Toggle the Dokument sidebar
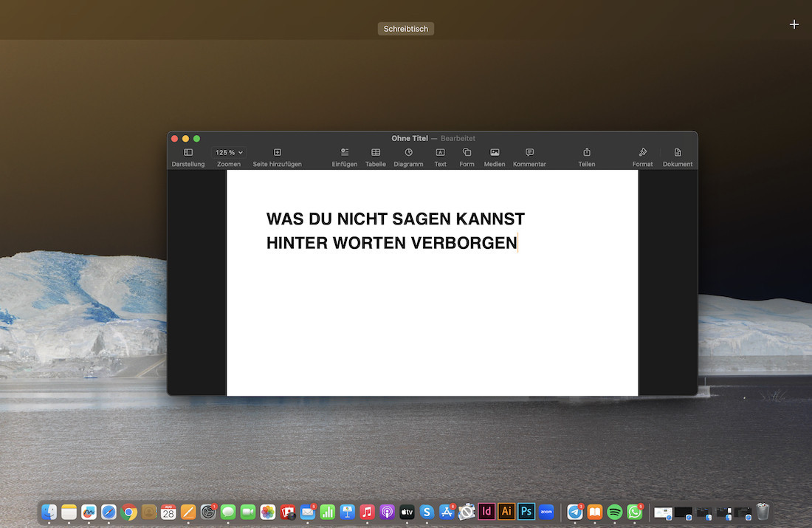Screen dimensions: 812x528 [x=678, y=153]
